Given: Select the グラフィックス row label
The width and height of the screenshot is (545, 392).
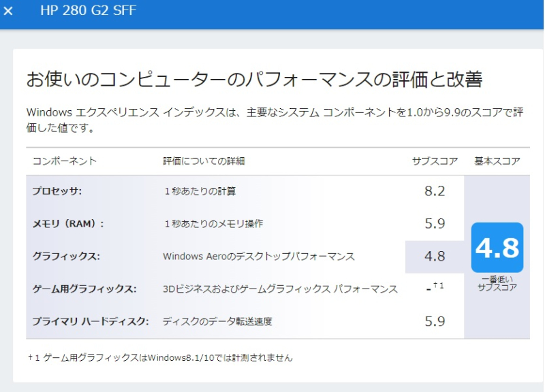Looking at the screenshot, I should click(66, 257).
